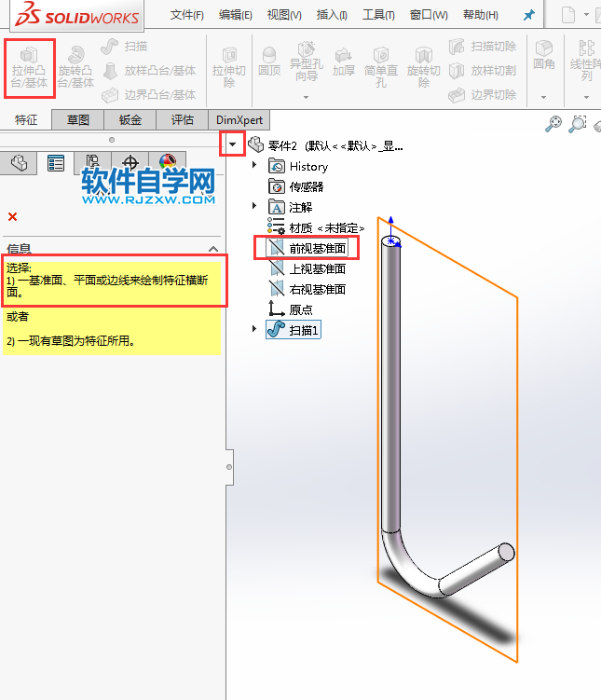The width and height of the screenshot is (601, 700).
Task: Open the 窗口(W) menu
Action: [x=429, y=15]
